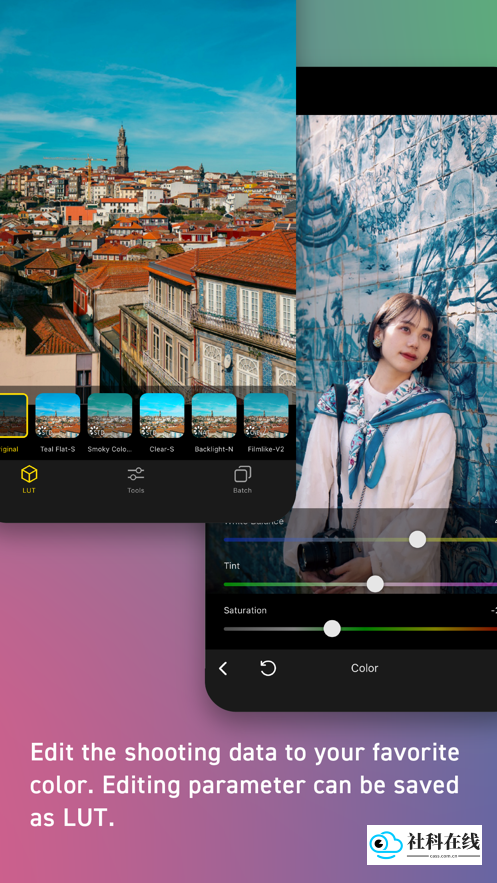Select the LUT cube icon
Screen dimensions: 497x883
coord(29,474)
